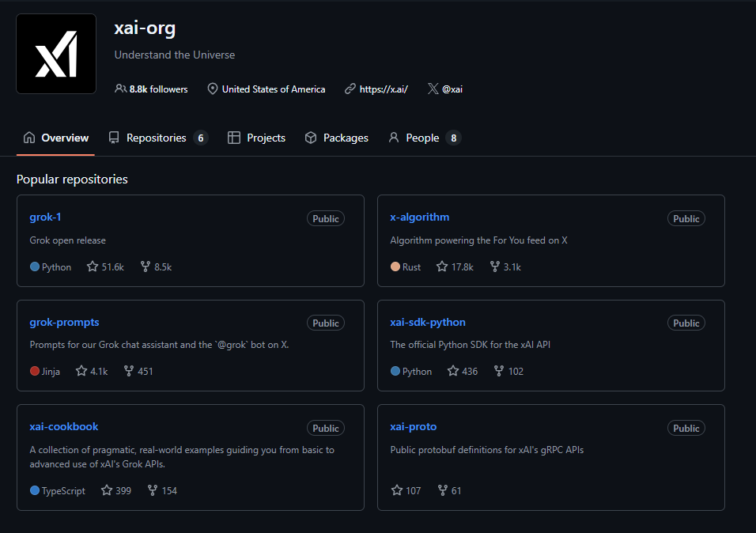Image resolution: width=756 pixels, height=533 pixels.
Task: Open the grok-prompts repository
Action: click(64, 322)
